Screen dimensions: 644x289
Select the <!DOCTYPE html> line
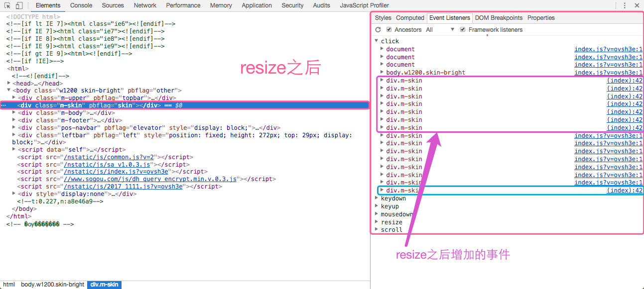click(x=33, y=16)
